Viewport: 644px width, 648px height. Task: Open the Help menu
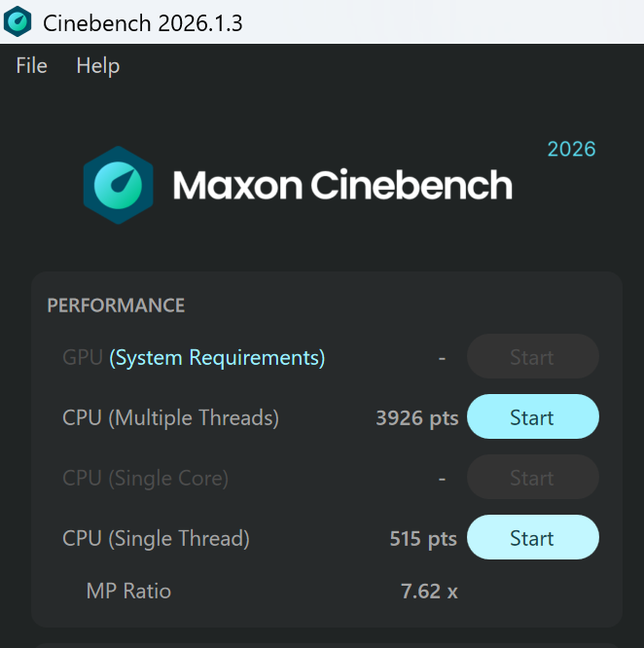point(98,66)
